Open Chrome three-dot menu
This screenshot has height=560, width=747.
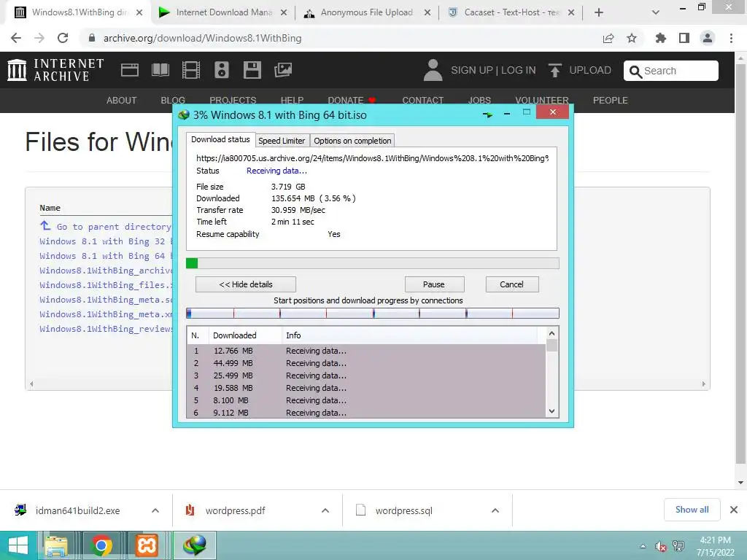click(731, 38)
